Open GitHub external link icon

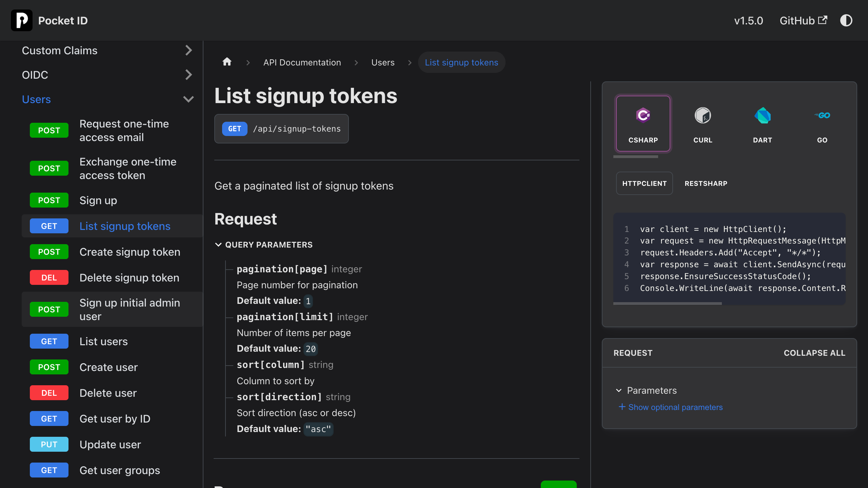[x=823, y=20]
